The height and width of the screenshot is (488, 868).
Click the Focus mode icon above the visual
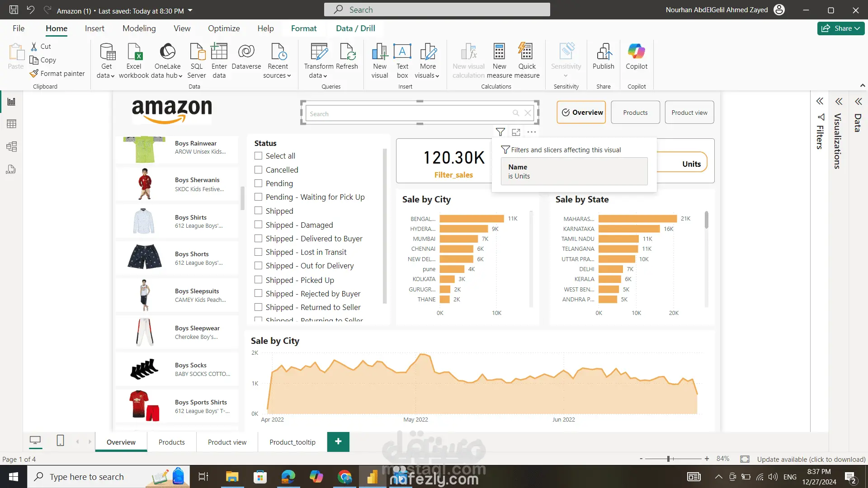coord(516,132)
